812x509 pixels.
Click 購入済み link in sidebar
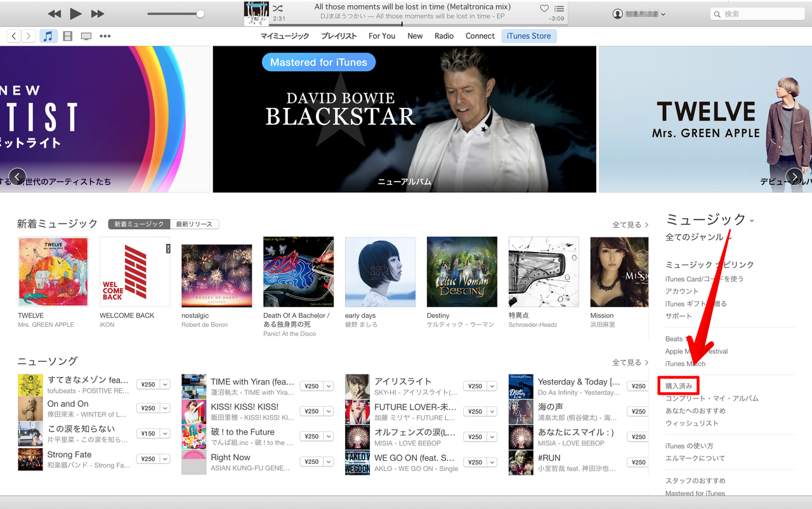(x=678, y=386)
